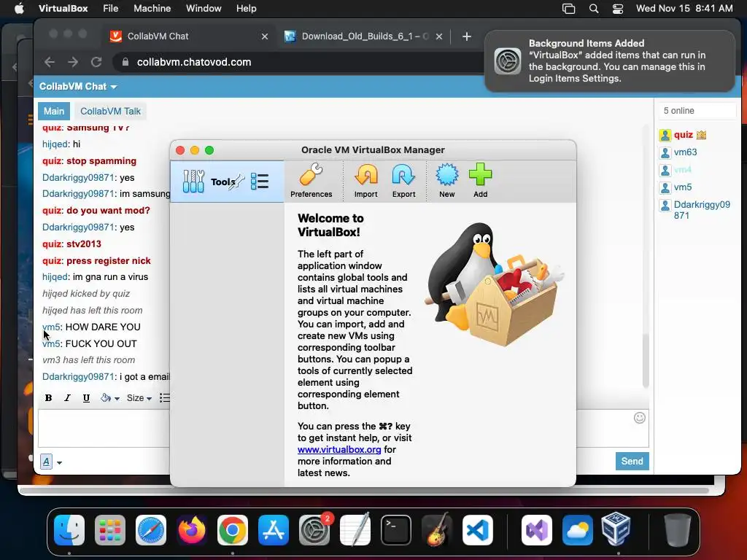Select the Tools item in VirtualBox Manager

coord(227,182)
